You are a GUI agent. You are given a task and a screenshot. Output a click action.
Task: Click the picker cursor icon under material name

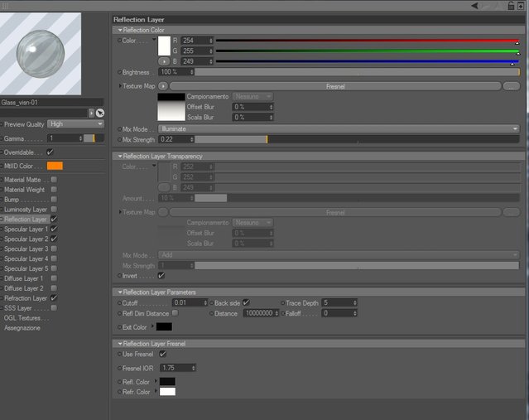click(x=100, y=113)
